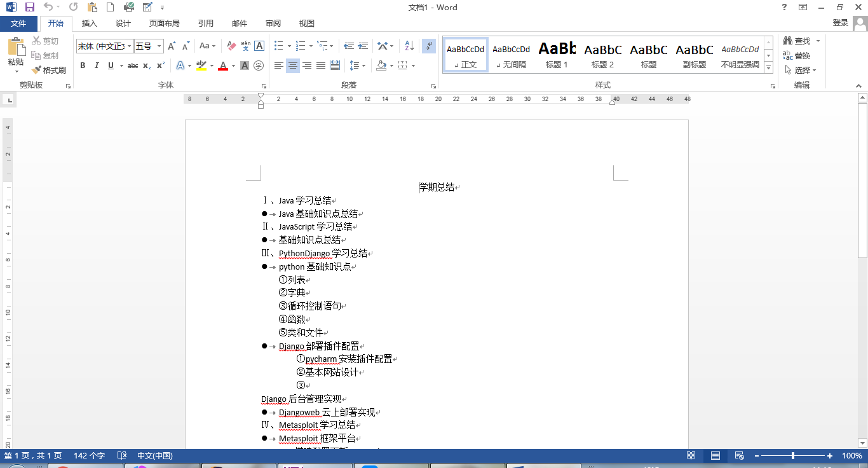Screen dimensions: 868x468
Task: Click the Copy (复制) button
Action: click(45, 55)
